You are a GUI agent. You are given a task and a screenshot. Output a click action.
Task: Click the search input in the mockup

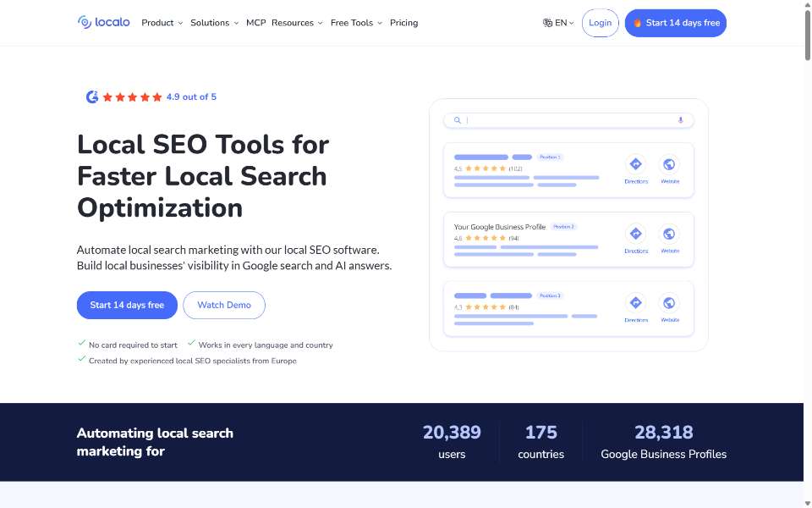(568, 120)
